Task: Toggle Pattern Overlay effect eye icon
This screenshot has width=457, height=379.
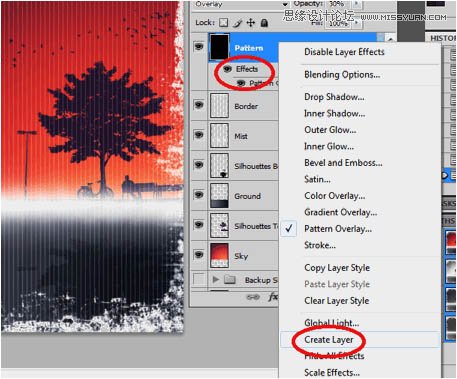Action: pos(241,83)
